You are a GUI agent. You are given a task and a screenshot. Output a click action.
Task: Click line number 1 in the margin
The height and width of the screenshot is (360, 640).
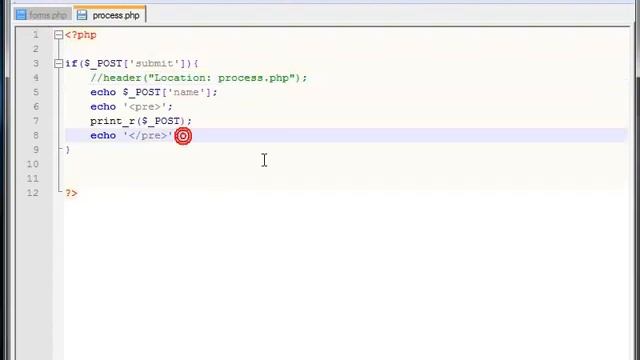pos(36,35)
